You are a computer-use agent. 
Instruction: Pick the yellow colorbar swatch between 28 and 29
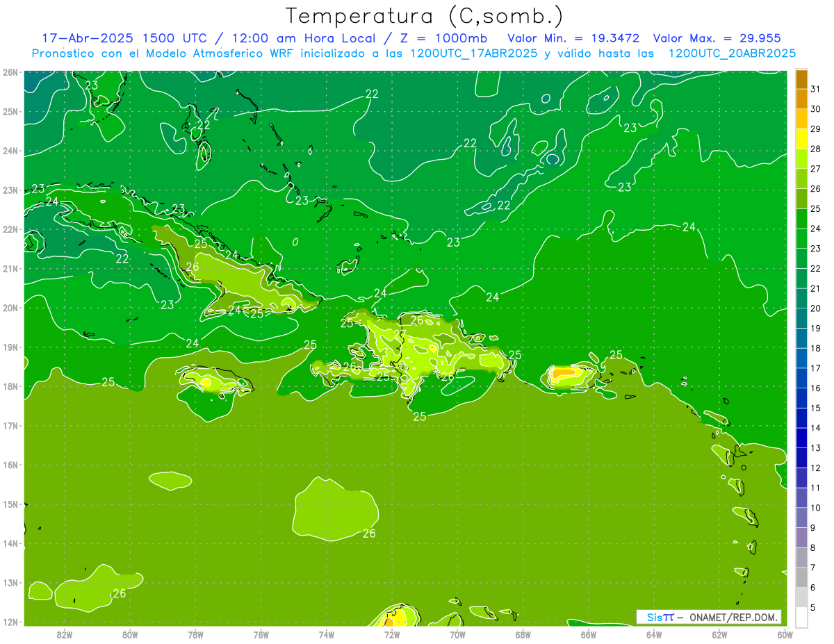pyautogui.click(x=801, y=139)
